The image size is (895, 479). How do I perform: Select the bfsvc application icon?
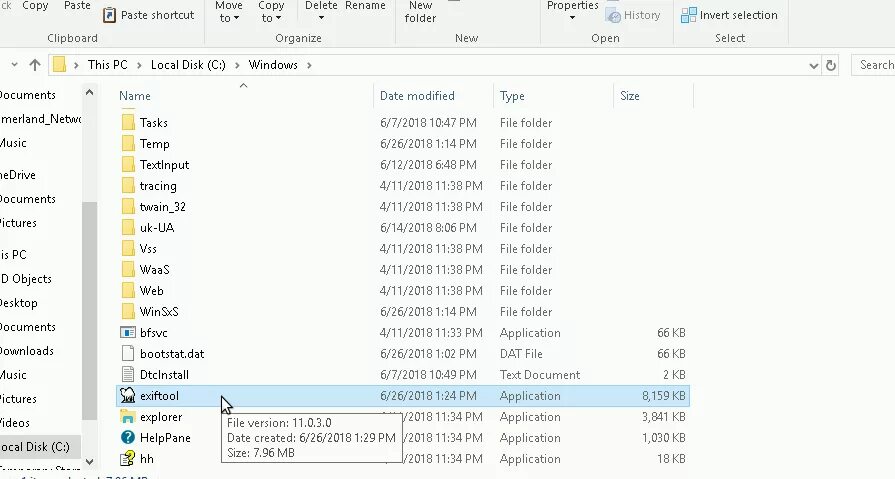click(128, 333)
